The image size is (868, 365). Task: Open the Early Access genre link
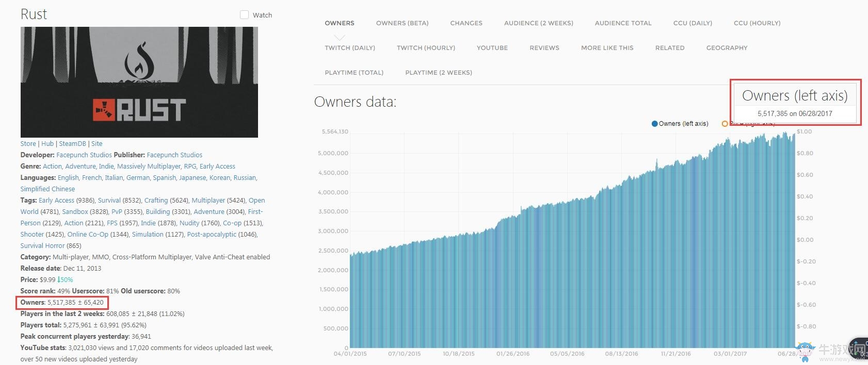217,167
